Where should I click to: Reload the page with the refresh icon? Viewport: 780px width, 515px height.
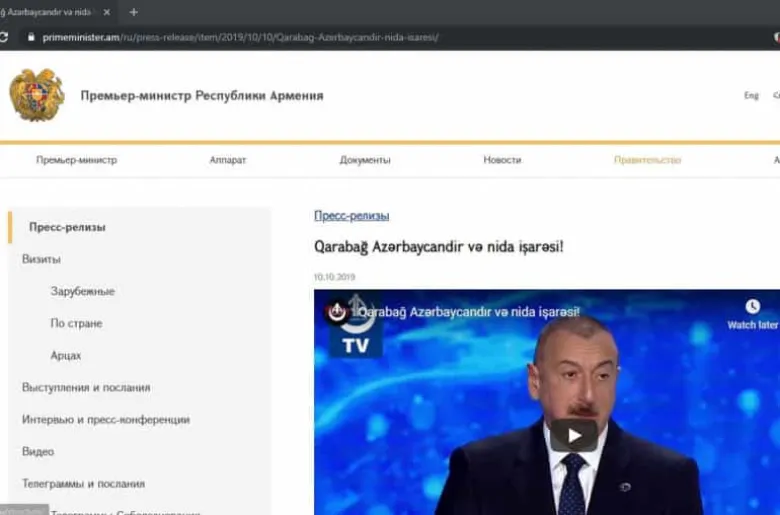point(5,37)
